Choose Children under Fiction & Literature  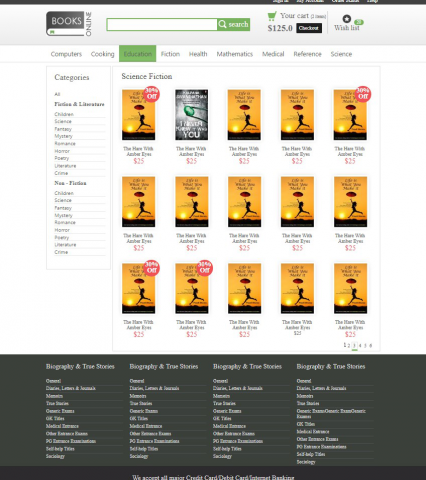(64, 114)
